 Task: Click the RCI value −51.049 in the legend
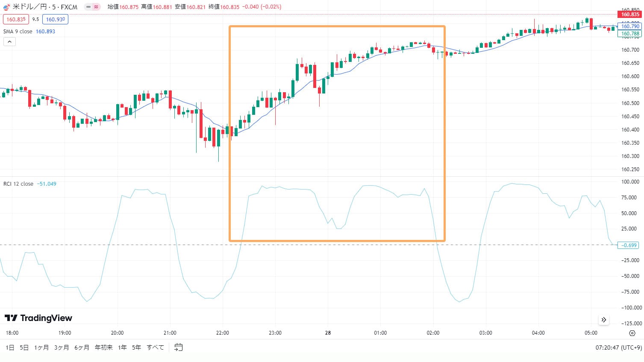click(x=47, y=184)
